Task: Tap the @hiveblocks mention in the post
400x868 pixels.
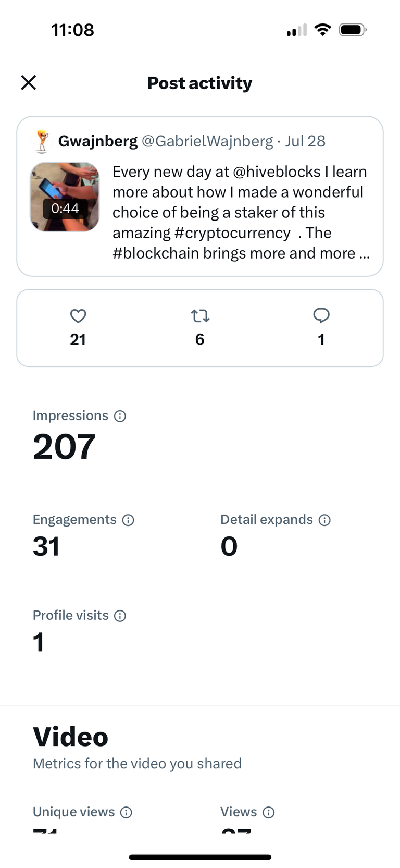Action: click(277, 172)
